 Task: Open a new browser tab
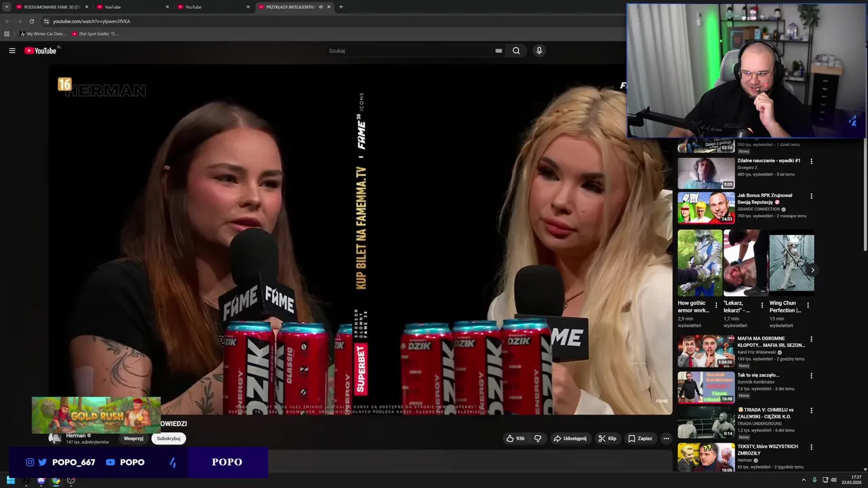point(340,7)
